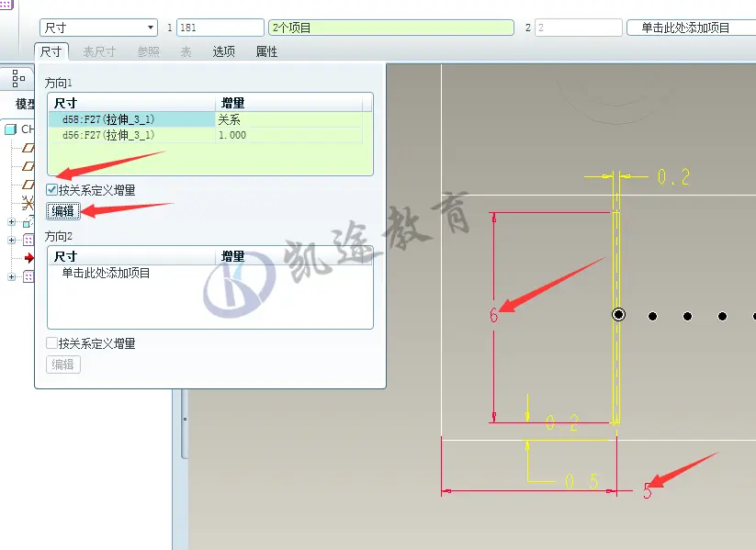Click the direction 1 count field 181
This screenshot has width=756, height=550.
(x=220, y=28)
